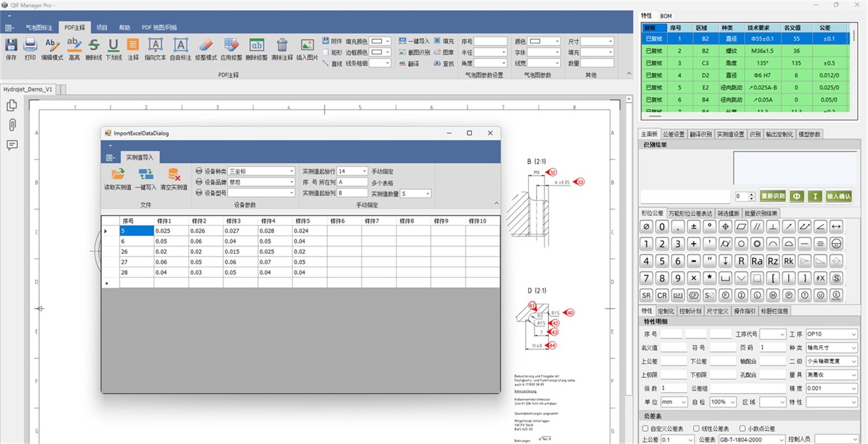Image resolution: width=868 pixels, height=444 pixels.
Task: Click the 一键导入 ribbon button
Action: 414,42
